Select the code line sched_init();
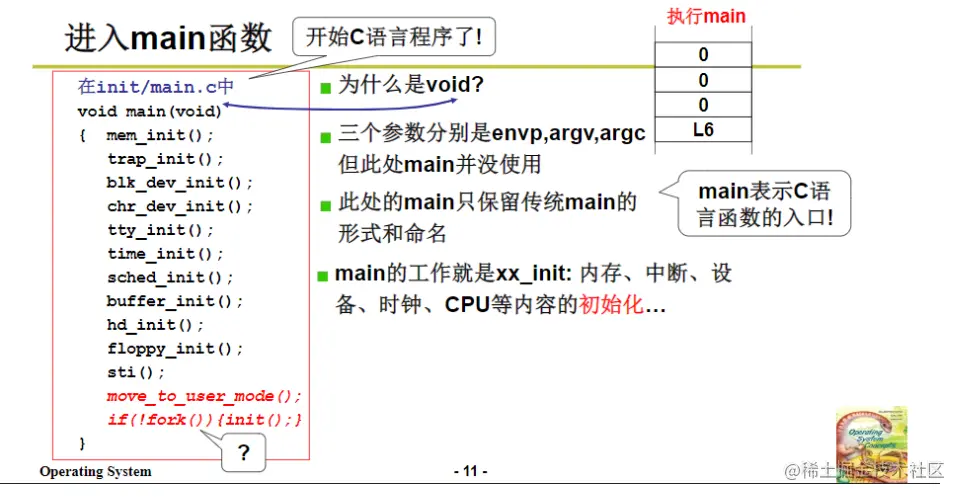This screenshot has width=961, height=497. tap(170, 278)
